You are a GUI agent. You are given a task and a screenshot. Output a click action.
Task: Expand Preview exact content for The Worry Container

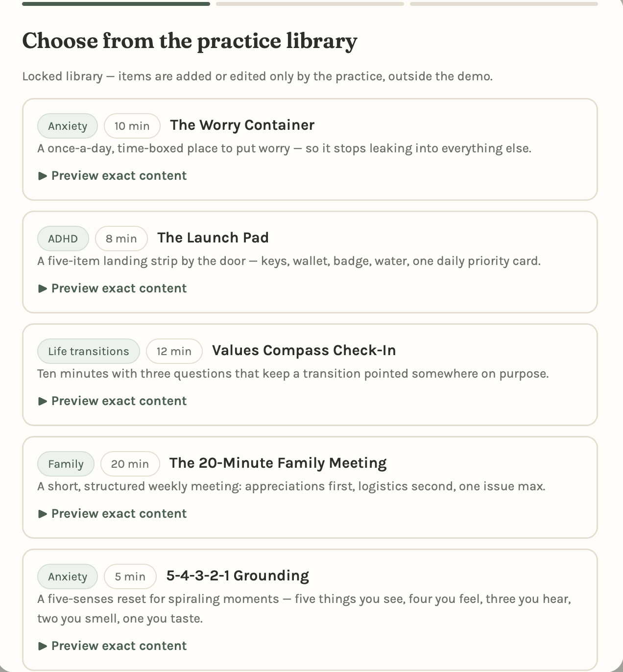tap(112, 176)
